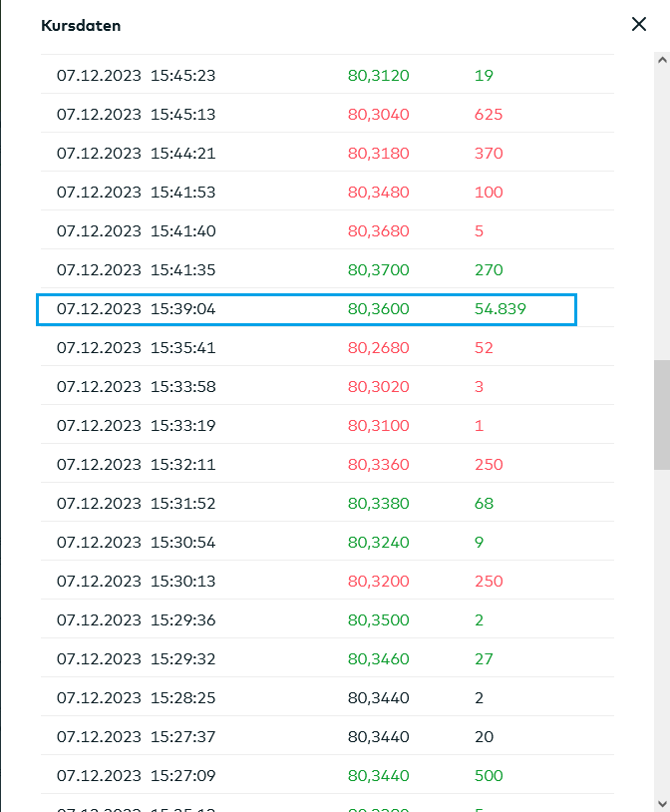The height and width of the screenshot is (812, 670).
Task: Click the 15:33:58 trade row
Action: coord(306,386)
